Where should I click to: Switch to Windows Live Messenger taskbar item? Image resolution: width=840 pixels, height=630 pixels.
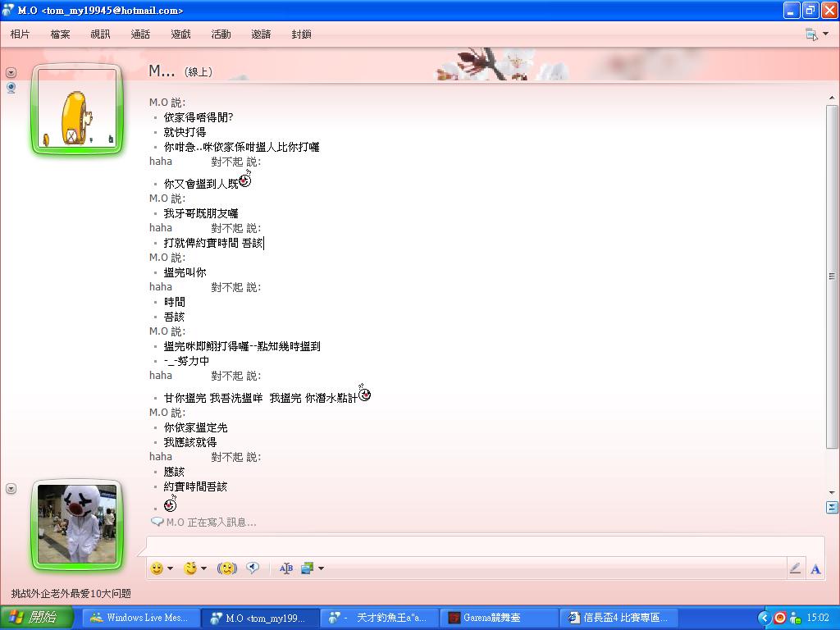[x=140, y=618]
